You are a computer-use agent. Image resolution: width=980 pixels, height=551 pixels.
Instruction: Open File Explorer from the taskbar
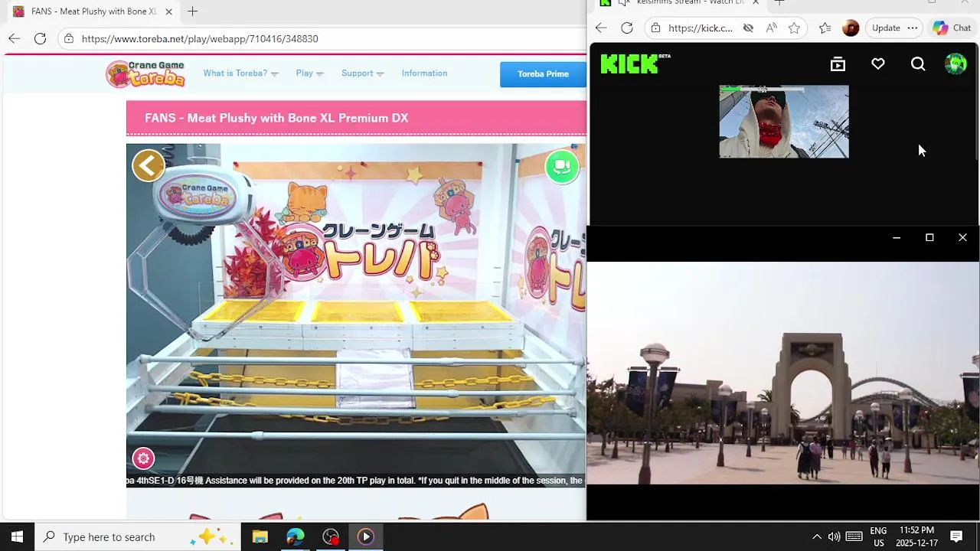pos(260,536)
